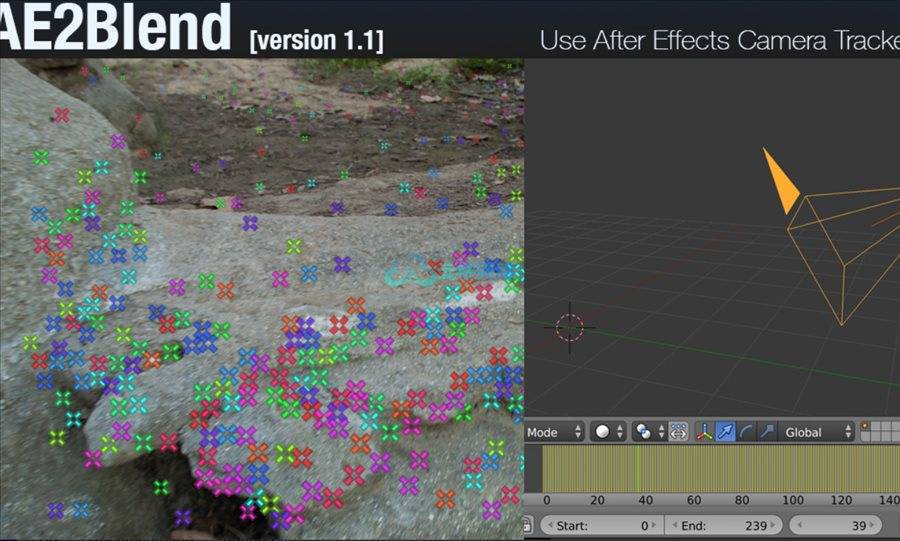
Task: Increase the End frame with right arrow
Action: (773, 526)
